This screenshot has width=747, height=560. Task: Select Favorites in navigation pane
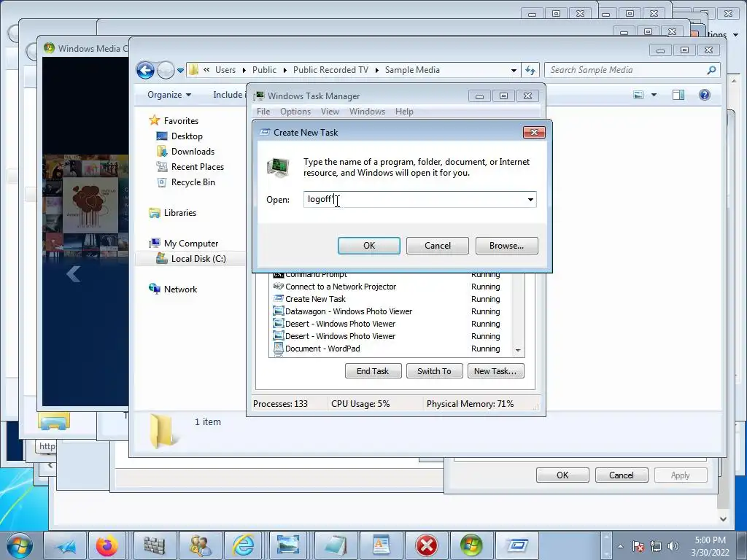pyautogui.click(x=181, y=121)
